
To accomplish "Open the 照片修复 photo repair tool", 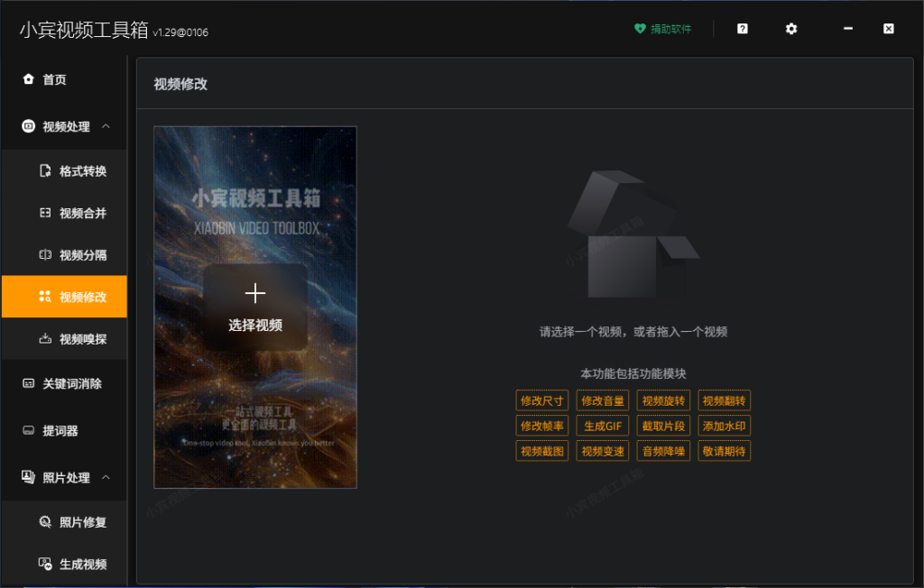I will pos(45,521).
